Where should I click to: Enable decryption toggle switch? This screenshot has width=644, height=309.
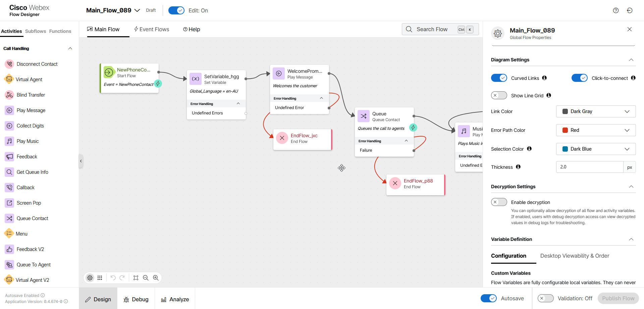499,202
